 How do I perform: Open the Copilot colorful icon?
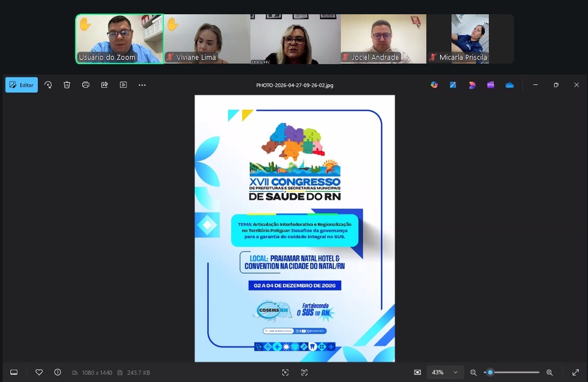click(x=434, y=85)
